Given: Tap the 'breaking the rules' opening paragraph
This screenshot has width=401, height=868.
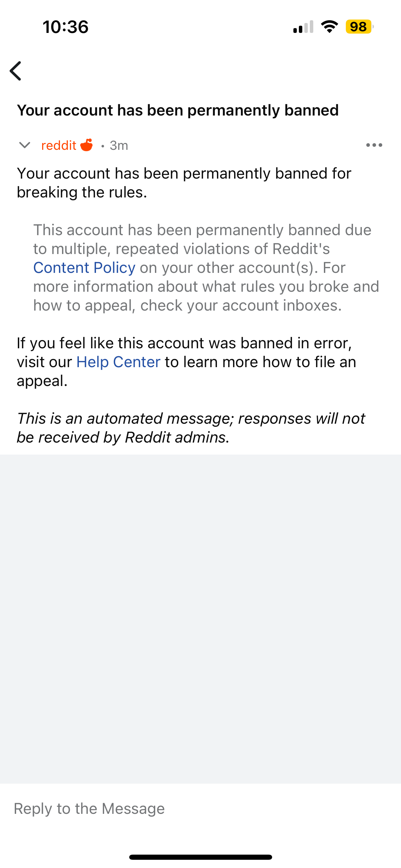Looking at the screenshot, I should (184, 183).
